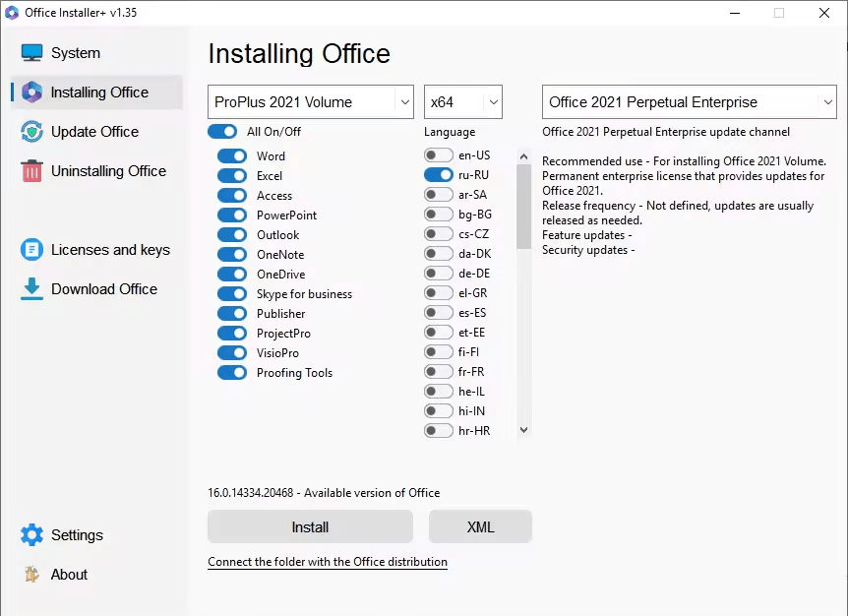Minimize the Office Installer+ window
The height and width of the screenshot is (616, 848).
[735, 13]
